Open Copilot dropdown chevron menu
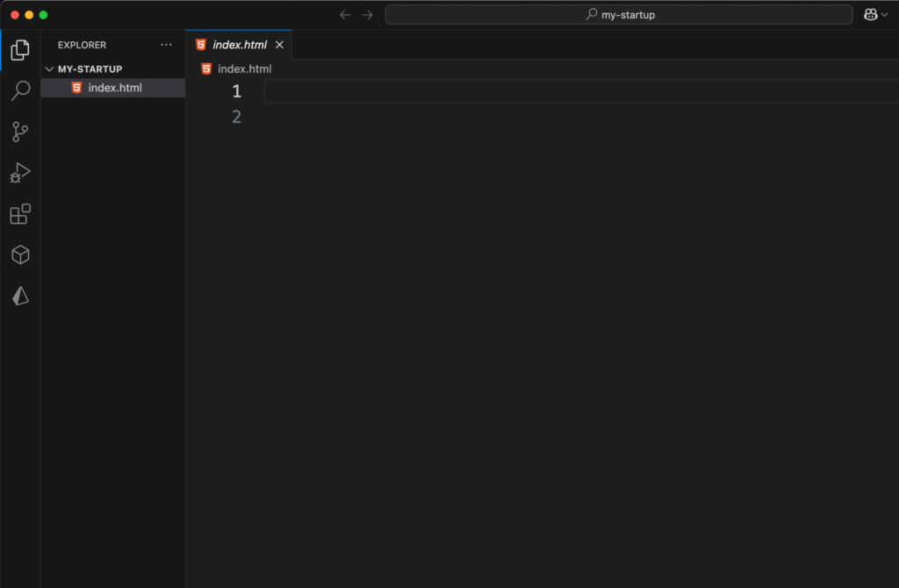The image size is (899, 588). click(884, 15)
